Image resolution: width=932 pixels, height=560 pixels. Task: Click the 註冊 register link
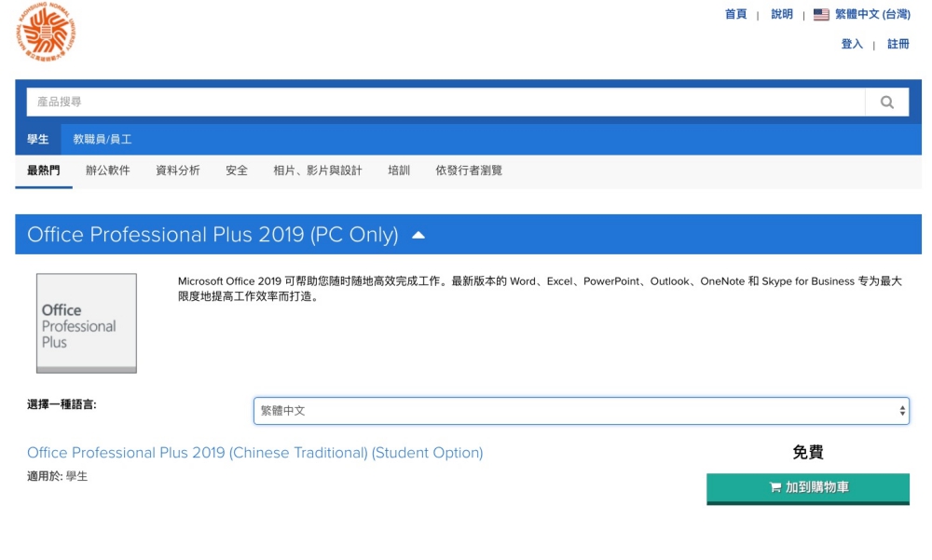click(898, 44)
